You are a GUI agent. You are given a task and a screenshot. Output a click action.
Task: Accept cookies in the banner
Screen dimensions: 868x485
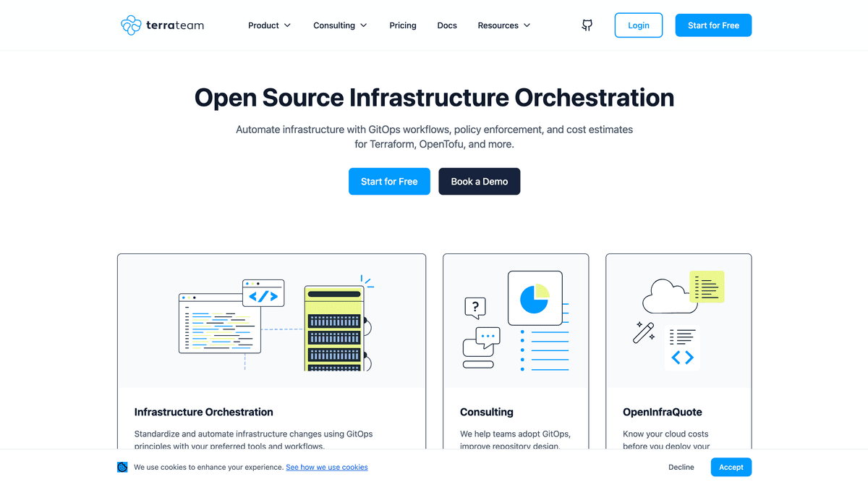pos(731,467)
